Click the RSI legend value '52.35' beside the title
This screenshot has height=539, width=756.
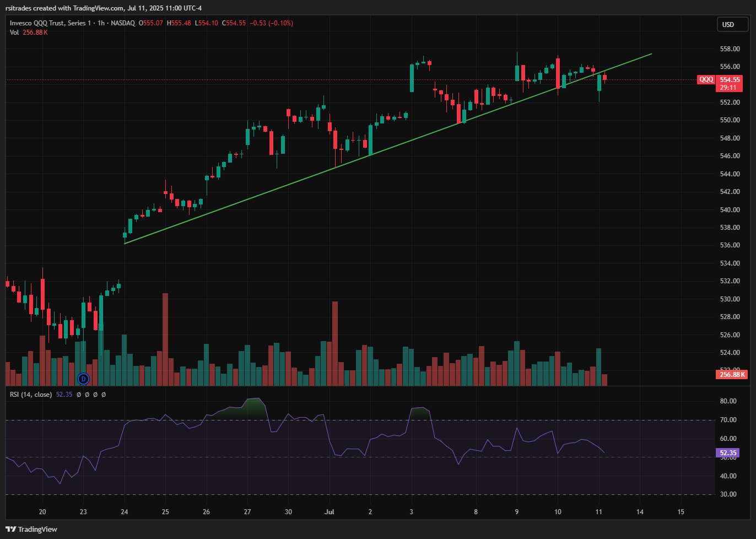coord(64,395)
